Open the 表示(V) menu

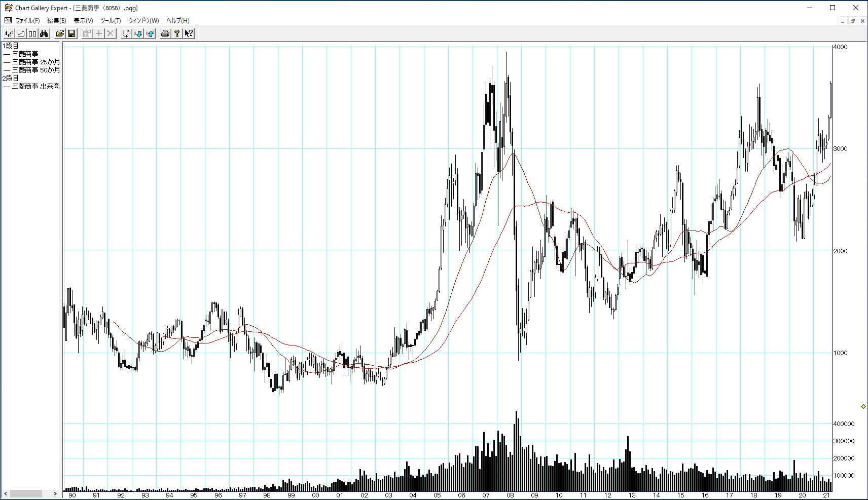coord(83,21)
